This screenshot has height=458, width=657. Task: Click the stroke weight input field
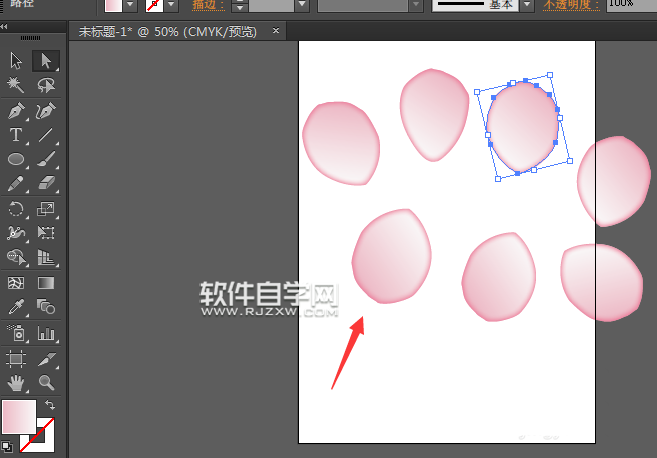click(x=271, y=5)
